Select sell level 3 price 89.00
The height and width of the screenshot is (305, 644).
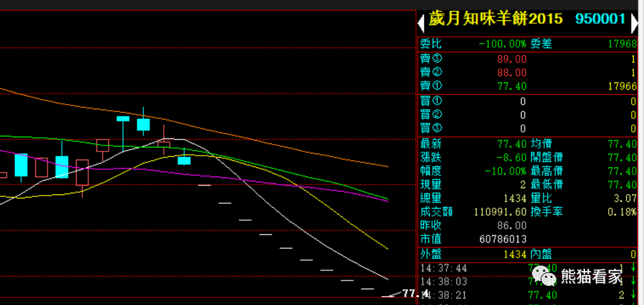point(512,59)
